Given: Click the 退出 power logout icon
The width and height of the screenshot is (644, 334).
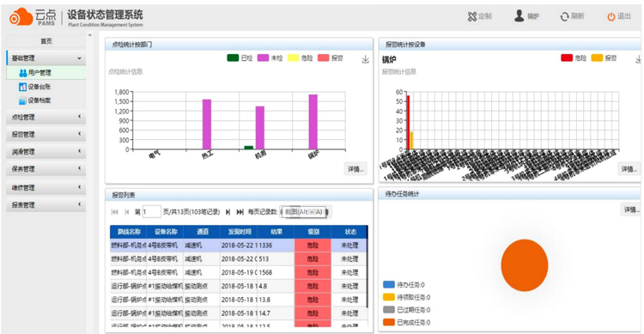Looking at the screenshot, I should click(611, 16).
